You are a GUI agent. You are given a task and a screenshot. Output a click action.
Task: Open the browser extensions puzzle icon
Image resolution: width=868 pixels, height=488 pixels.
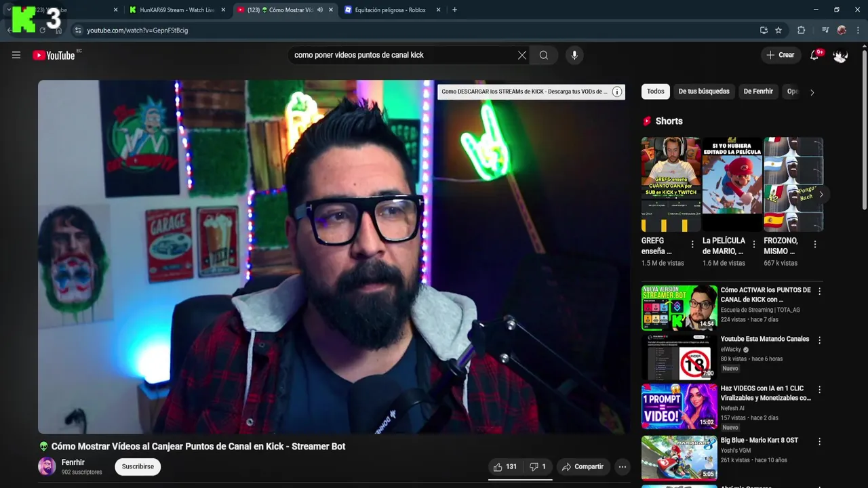point(802,30)
